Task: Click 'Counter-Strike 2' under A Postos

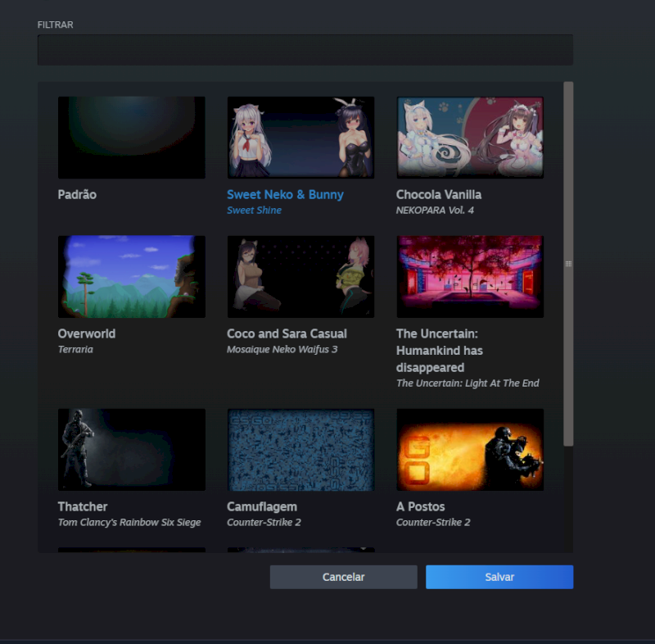Action: (x=433, y=523)
